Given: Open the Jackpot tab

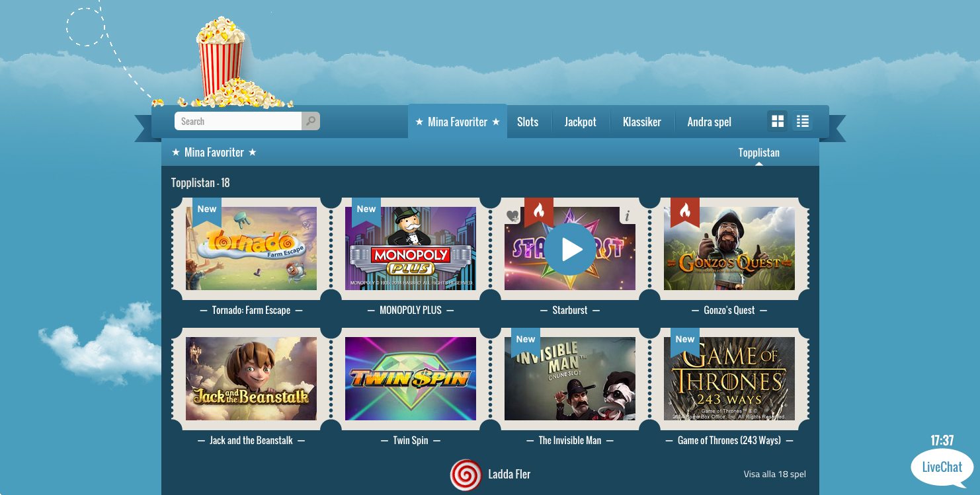Looking at the screenshot, I should pyautogui.click(x=580, y=122).
